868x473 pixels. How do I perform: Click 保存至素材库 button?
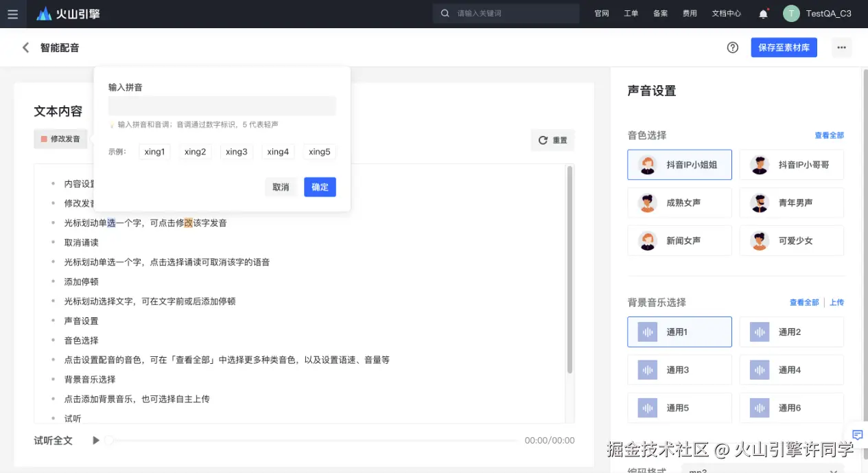click(784, 47)
